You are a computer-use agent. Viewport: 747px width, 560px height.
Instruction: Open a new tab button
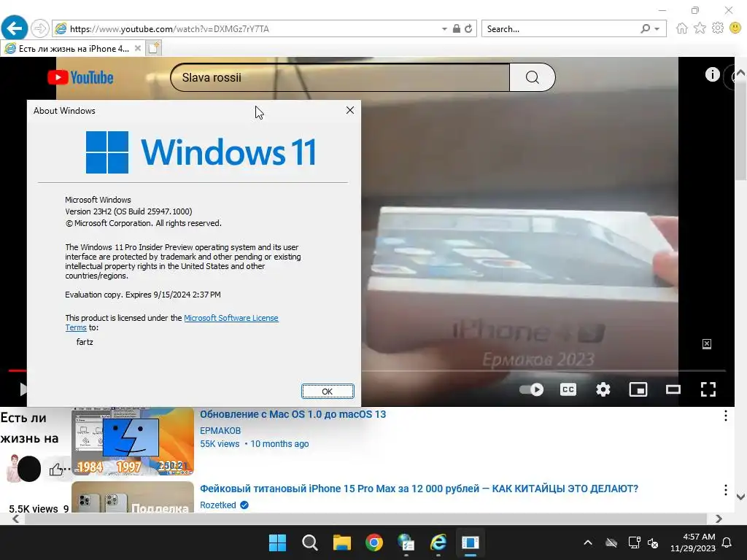point(154,48)
